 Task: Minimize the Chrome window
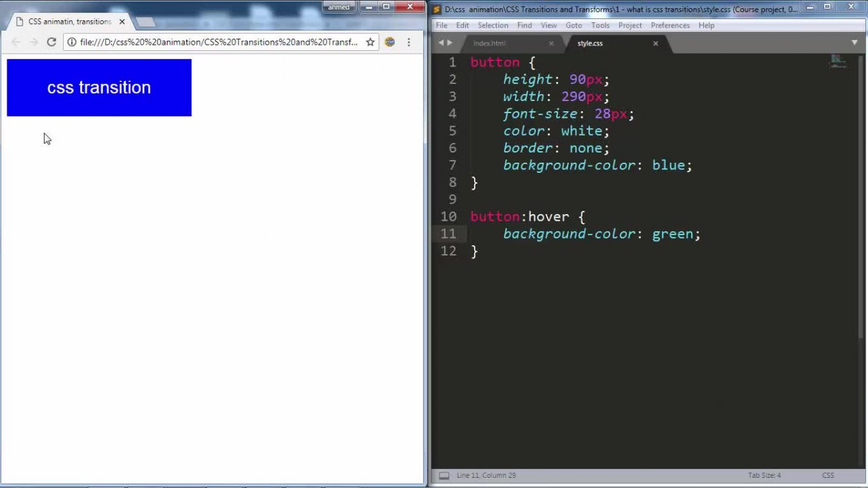(x=368, y=7)
